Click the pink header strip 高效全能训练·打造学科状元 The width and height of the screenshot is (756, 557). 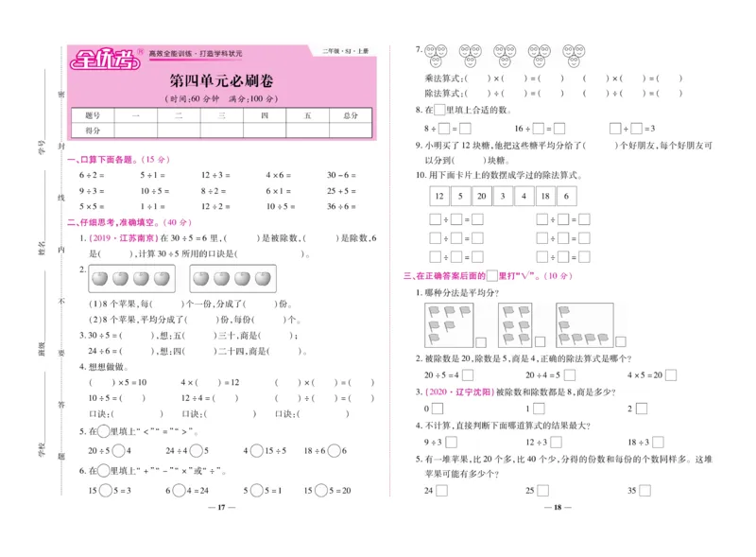(198, 53)
